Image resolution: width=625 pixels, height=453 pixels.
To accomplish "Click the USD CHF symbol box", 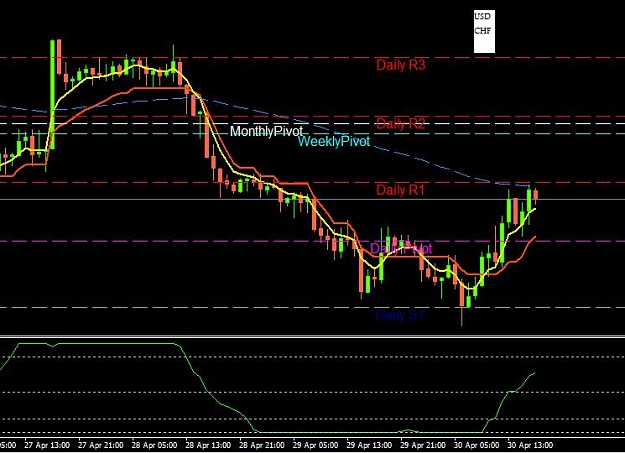I will coord(484,32).
